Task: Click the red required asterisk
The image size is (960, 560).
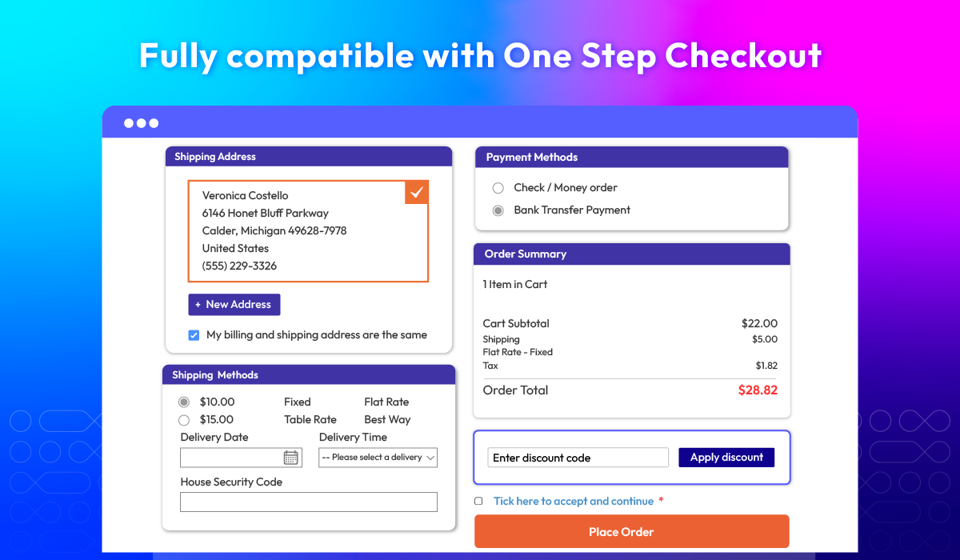Action: (x=661, y=502)
